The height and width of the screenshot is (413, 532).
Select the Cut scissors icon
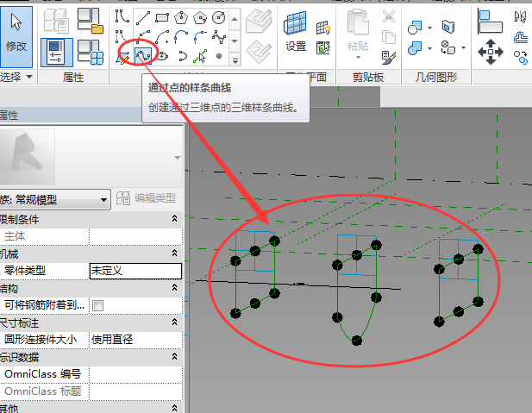[388, 16]
